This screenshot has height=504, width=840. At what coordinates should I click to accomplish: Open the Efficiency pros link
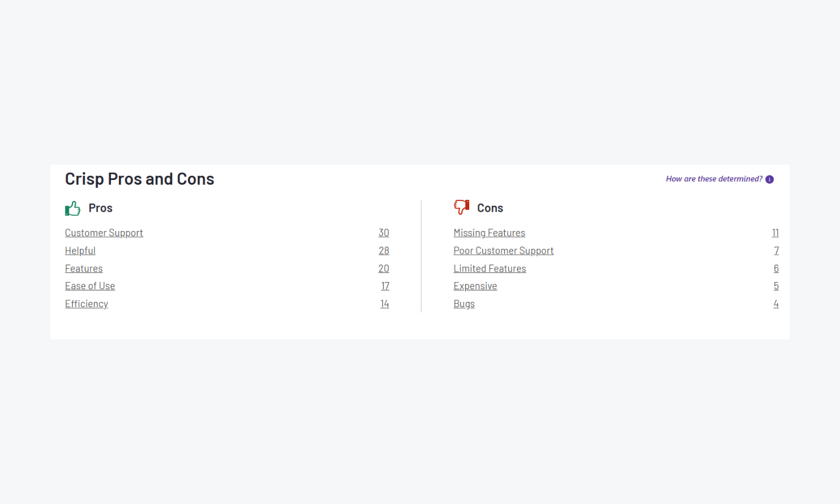click(x=86, y=304)
